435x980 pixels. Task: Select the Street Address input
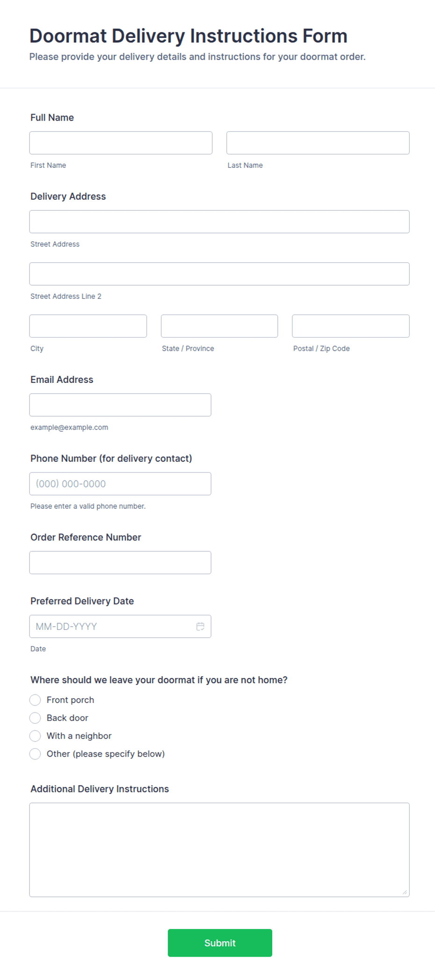[x=219, y=222]
